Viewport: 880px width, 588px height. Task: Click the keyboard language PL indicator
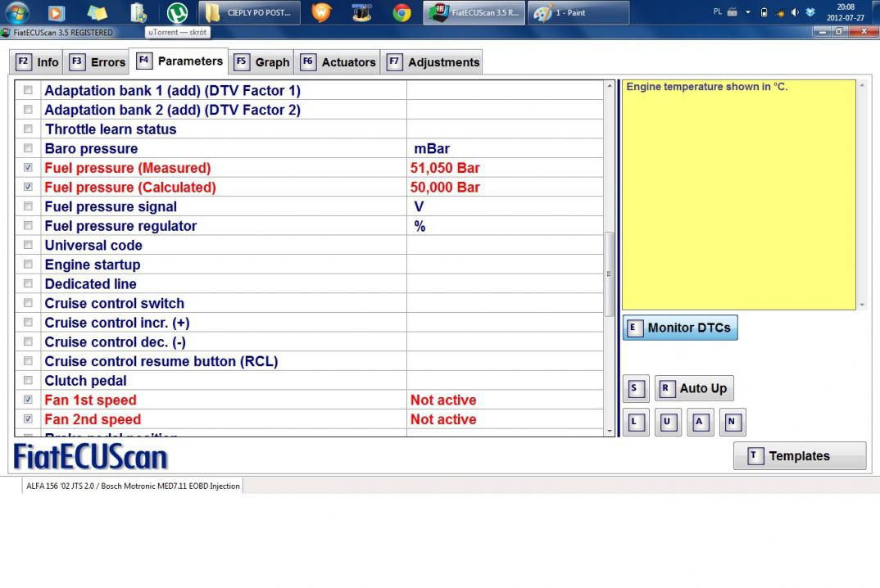point(717,11)
